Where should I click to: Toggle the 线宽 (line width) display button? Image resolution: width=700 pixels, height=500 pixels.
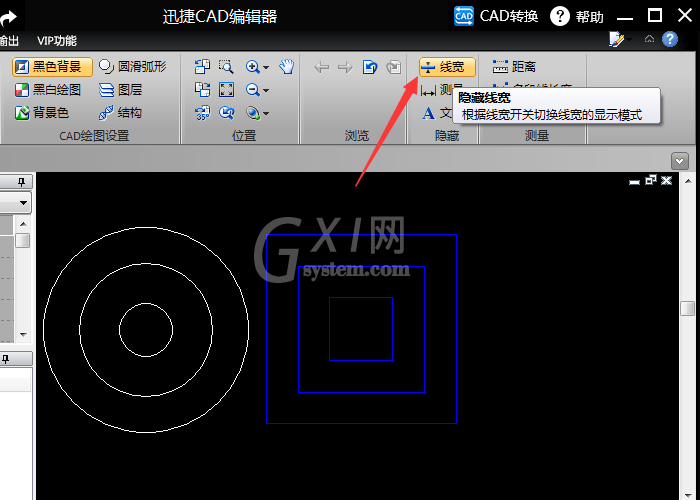click(x=447, y=67)
